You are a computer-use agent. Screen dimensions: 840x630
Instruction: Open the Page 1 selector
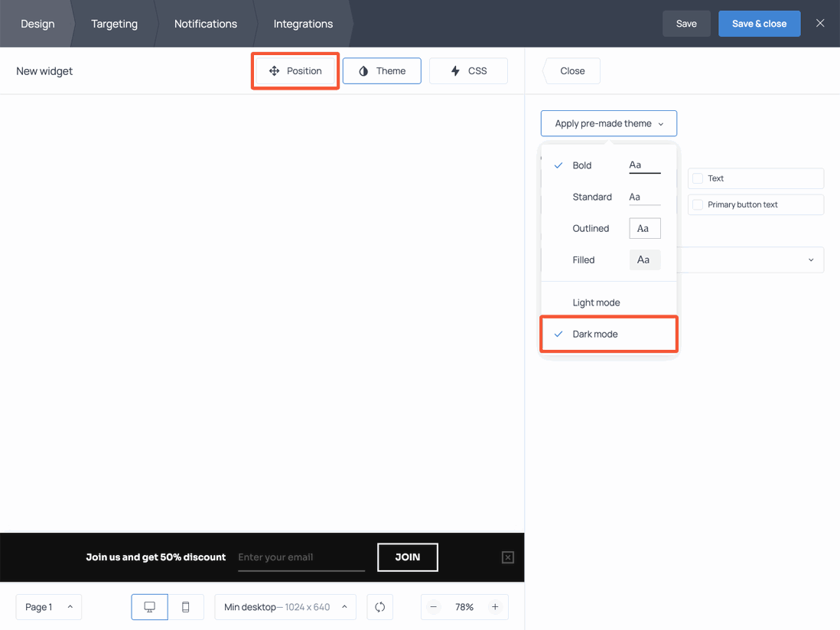coord(48,606)
